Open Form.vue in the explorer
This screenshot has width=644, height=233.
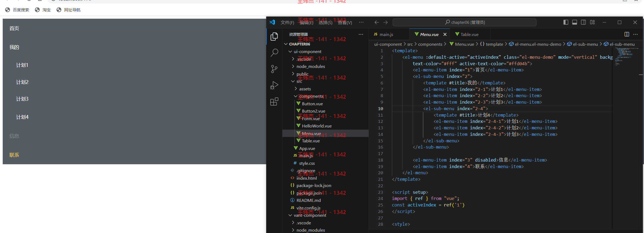[325, 119]
